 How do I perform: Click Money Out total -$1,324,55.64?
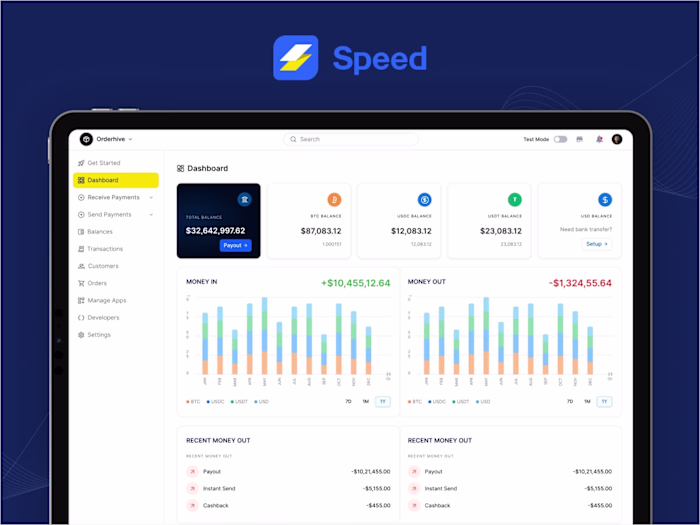[x=580, y=283]
